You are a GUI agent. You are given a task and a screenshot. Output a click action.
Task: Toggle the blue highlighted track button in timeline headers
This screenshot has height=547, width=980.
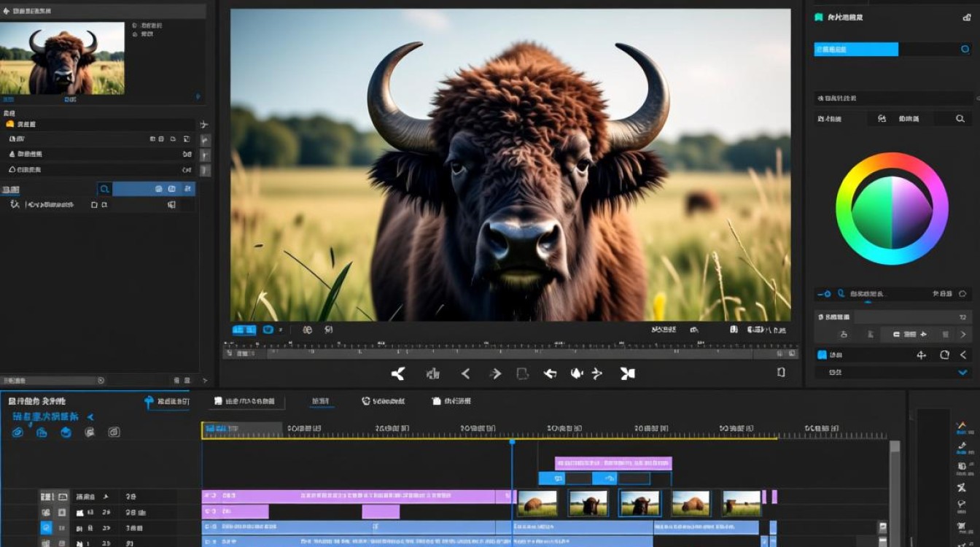[x=46, y=527]
